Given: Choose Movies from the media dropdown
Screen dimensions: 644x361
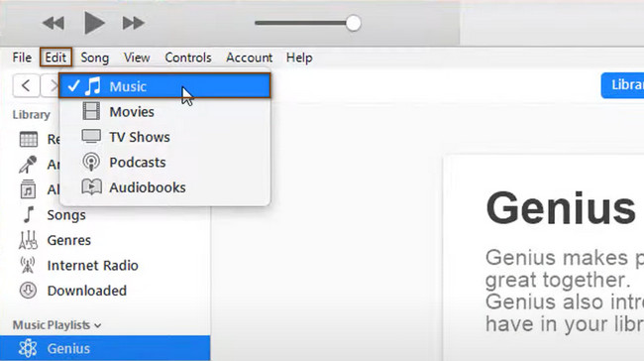Looking at the screenshot, I should tap(165, 112).
